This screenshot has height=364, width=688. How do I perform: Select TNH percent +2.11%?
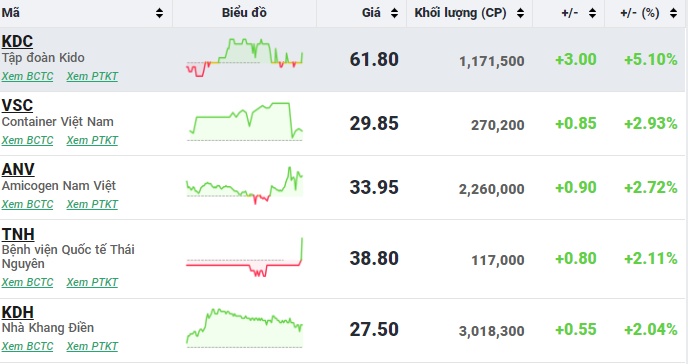651,258
